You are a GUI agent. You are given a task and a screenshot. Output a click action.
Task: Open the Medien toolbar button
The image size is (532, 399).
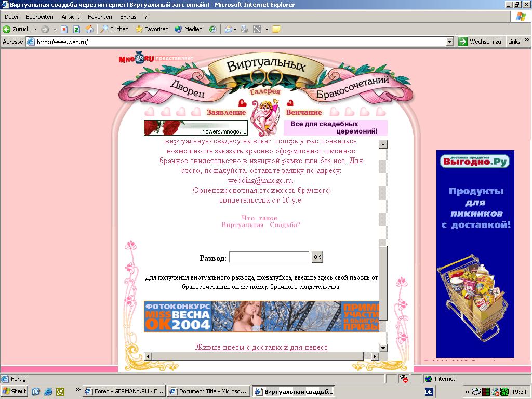(x=188, y=29)
